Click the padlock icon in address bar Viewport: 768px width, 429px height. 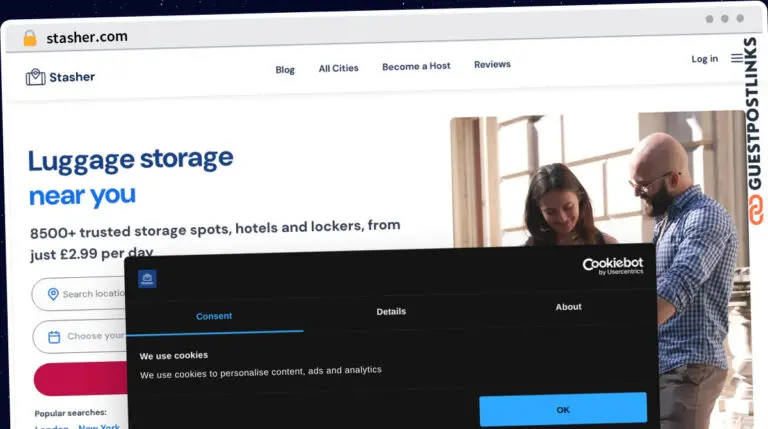point(30,38)
